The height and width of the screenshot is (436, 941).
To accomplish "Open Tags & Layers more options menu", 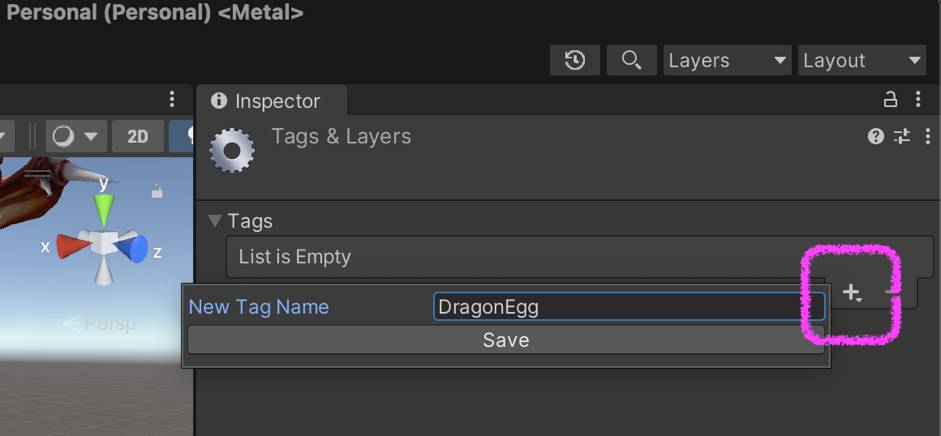I will click(x=927, y=137).
